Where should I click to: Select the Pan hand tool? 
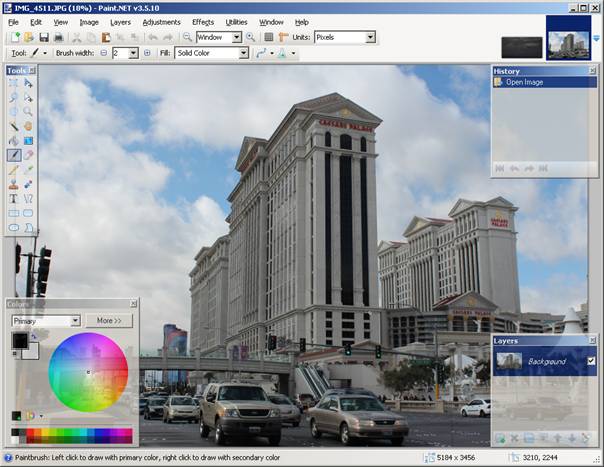click(x=28, y=126)
